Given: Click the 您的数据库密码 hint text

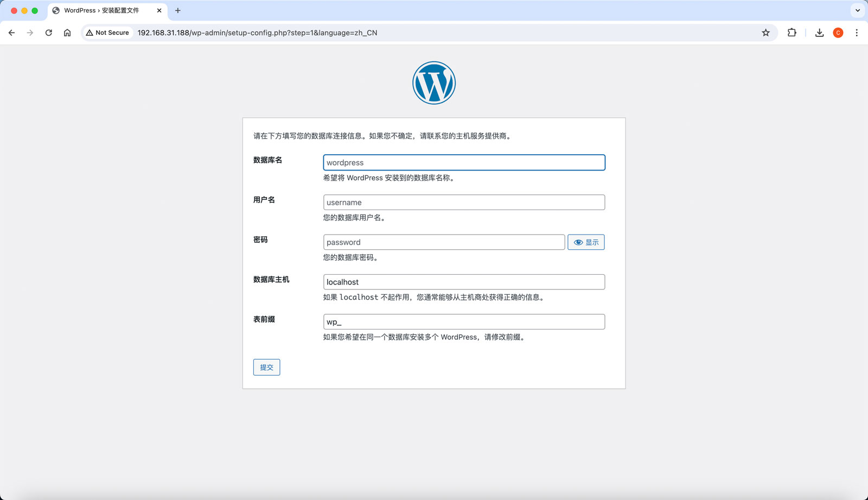Looking at the screenshot, I should 352,257.
